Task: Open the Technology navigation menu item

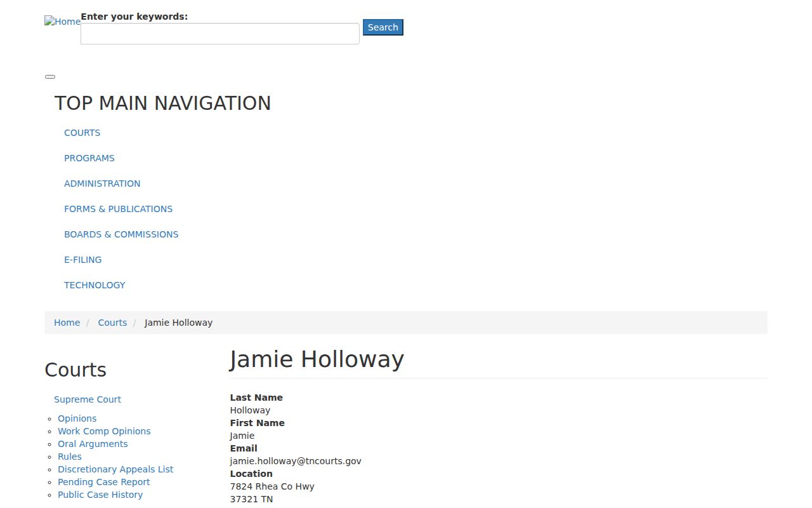Action: pos(95,285)
